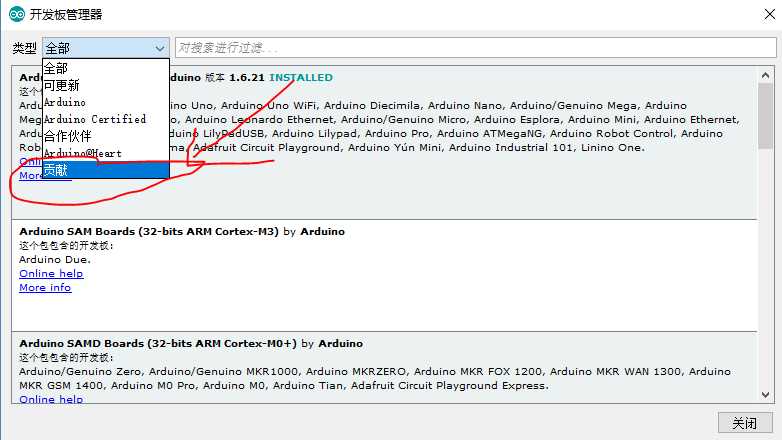This screenshot has width=782, height=440.
Task: Click the search filter input field
Action: coord(475,48)
